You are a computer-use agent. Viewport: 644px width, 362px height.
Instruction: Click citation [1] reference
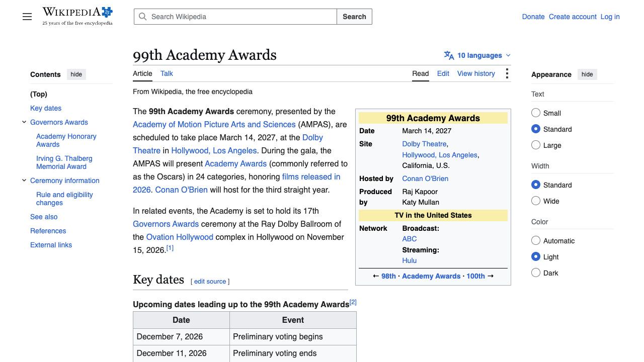pos(170,248)
